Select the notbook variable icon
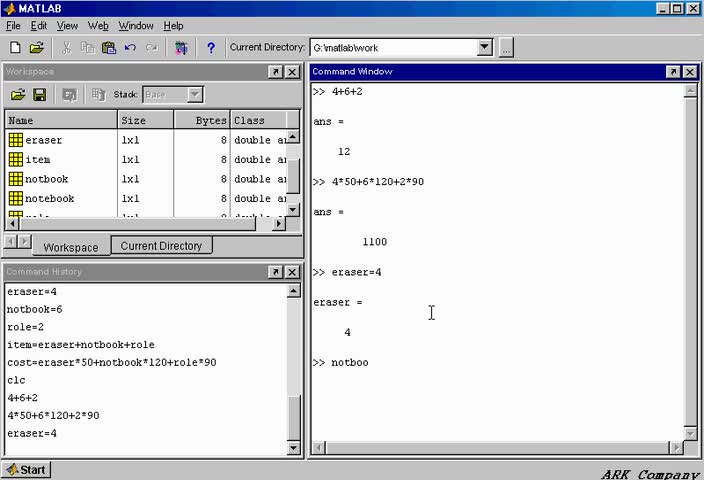Screen dimensions: 704x480 pyautogui.click(x=16, y=179)
